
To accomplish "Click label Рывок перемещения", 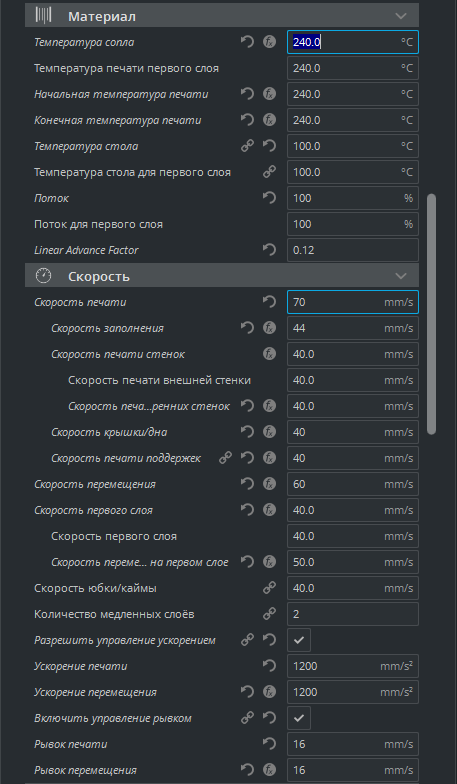I will (x=85, y=770).
